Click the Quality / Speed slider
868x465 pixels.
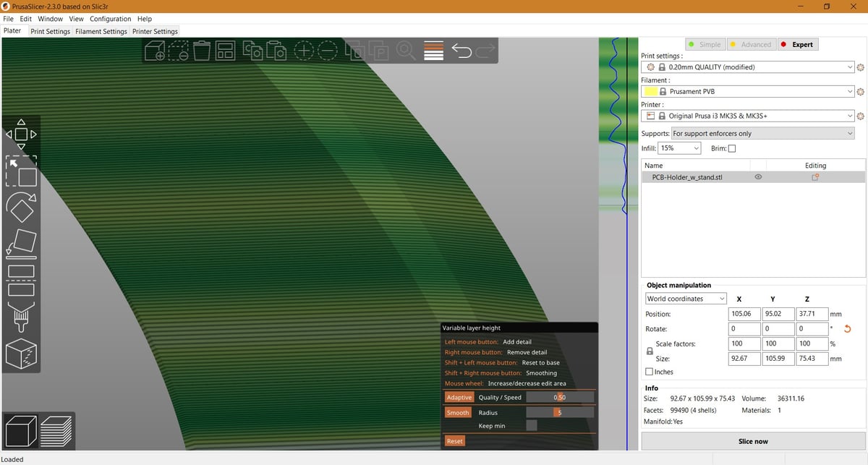pos(560,397)
